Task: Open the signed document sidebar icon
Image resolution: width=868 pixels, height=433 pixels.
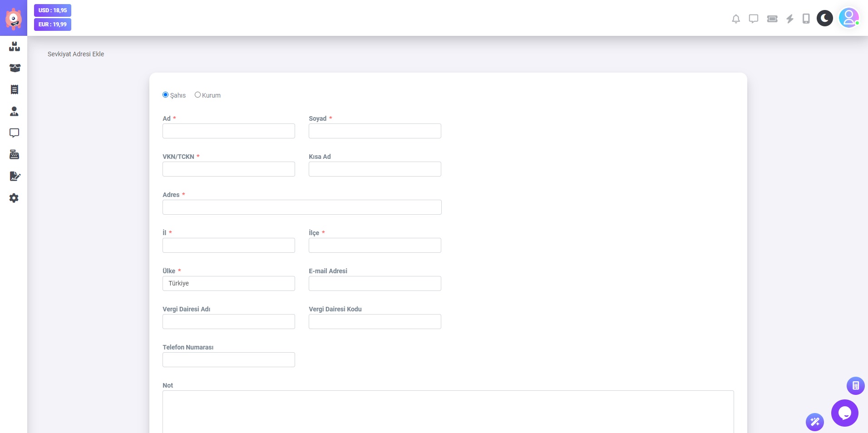Action: coord(15,176)
